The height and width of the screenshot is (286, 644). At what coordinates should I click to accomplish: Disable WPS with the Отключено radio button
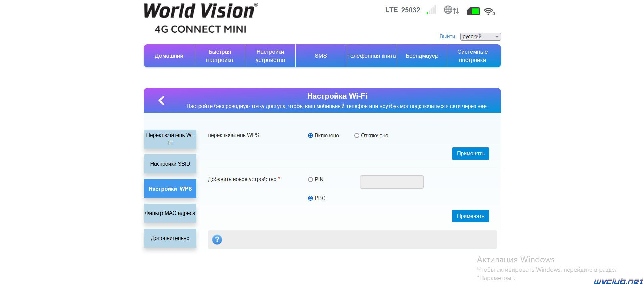(357, 136)
